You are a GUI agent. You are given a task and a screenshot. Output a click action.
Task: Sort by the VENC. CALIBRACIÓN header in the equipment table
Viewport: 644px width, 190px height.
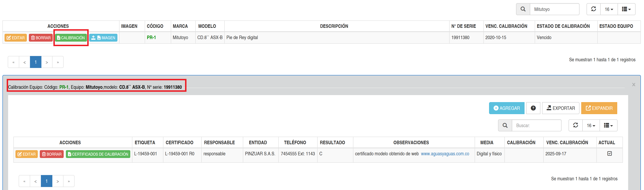point(506,26)
